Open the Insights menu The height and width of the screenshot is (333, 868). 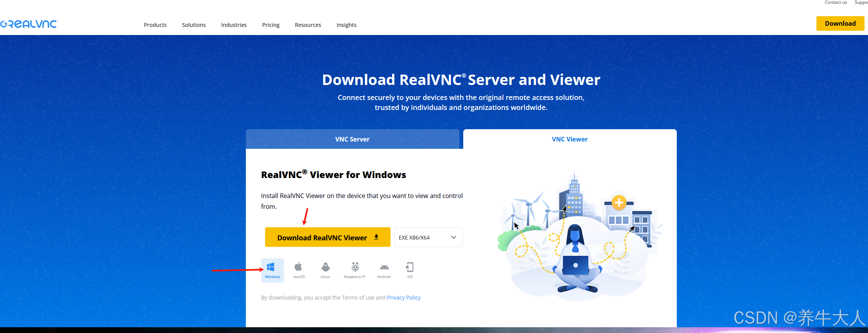[346, 25]
